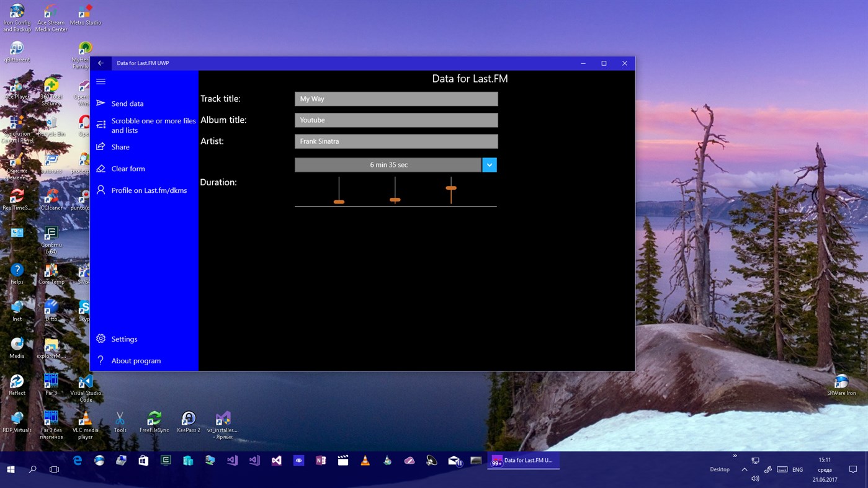Click the Share icon in the sidebar
Screen dimensions: 868x488
point(101,146)
